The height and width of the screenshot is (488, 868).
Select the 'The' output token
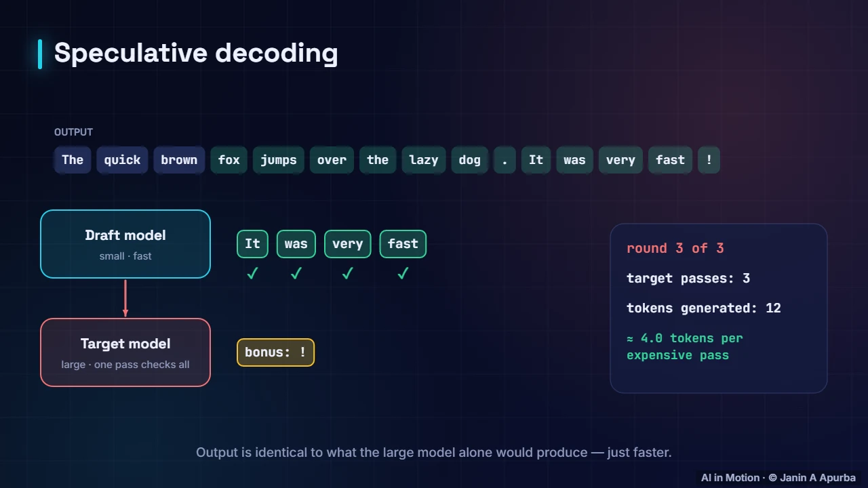73,160
